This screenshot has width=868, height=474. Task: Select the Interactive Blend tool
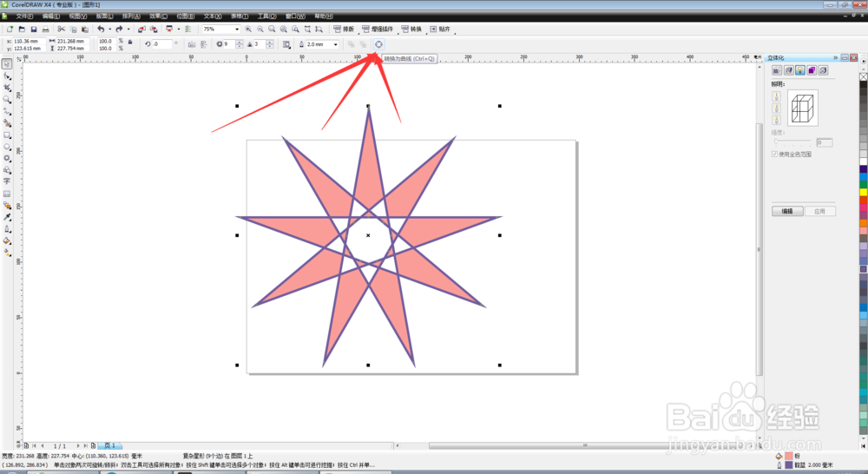pyautogui.click(x=7, y=206)
